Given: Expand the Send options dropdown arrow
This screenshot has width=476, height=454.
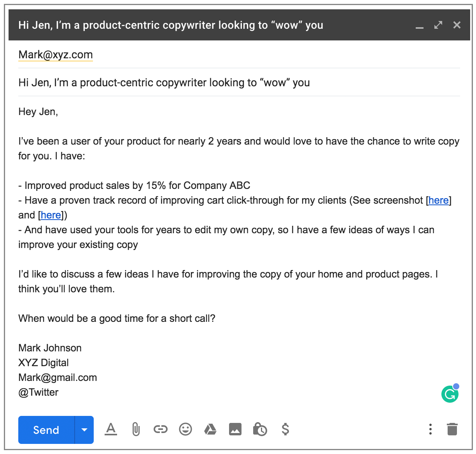Looking at the screenshot, I should click(x=84, y=430).
